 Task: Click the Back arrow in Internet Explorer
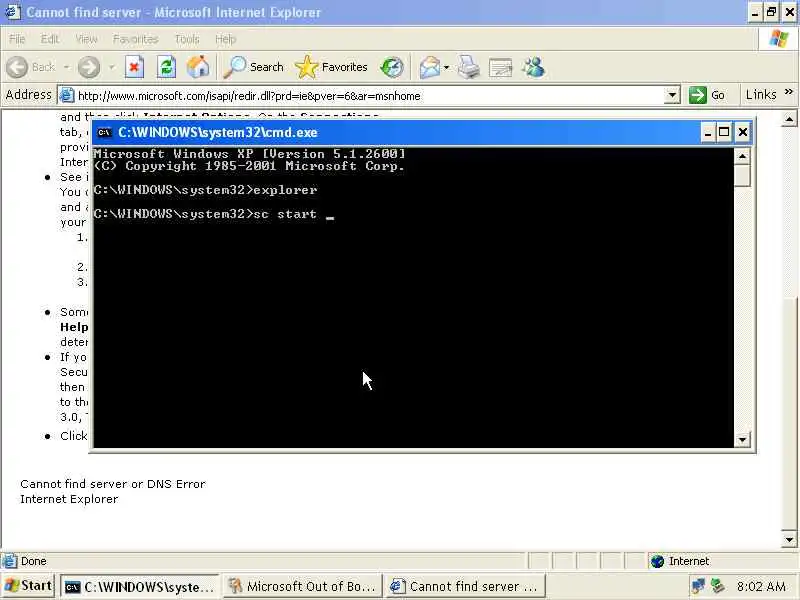18,67
